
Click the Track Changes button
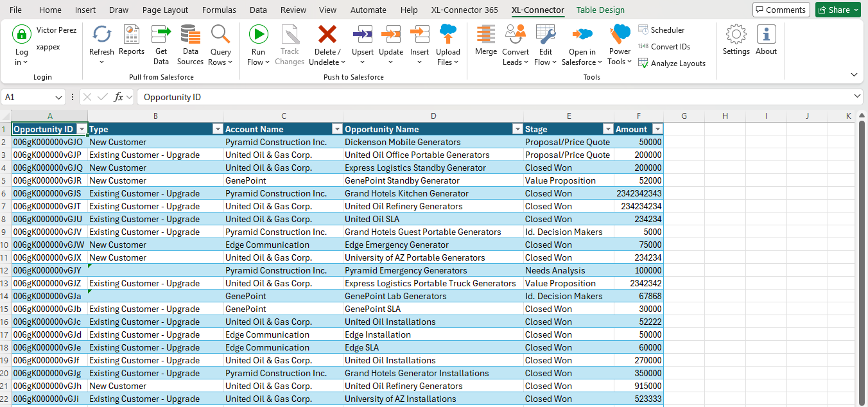(290, 45)
